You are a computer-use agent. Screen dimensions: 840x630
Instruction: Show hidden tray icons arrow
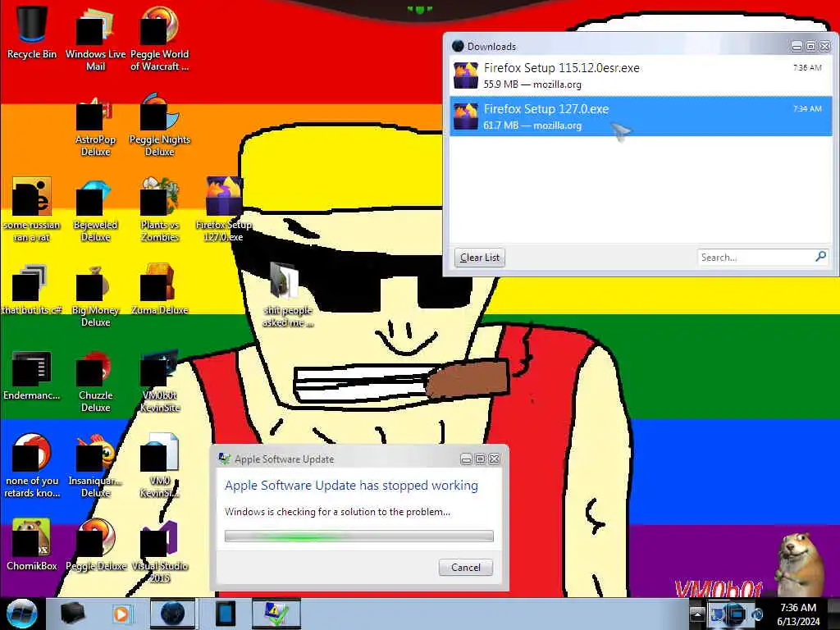point(697,614)
